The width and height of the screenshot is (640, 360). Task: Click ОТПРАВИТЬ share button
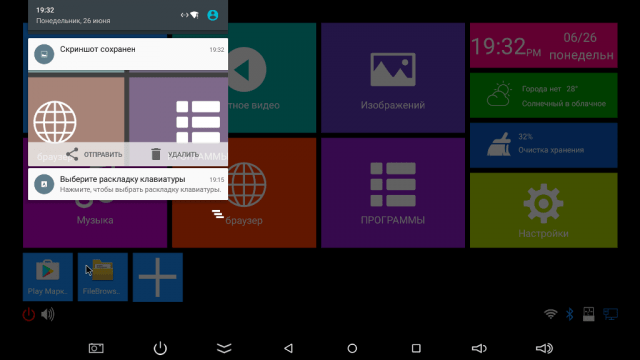(x=94, y=154)
